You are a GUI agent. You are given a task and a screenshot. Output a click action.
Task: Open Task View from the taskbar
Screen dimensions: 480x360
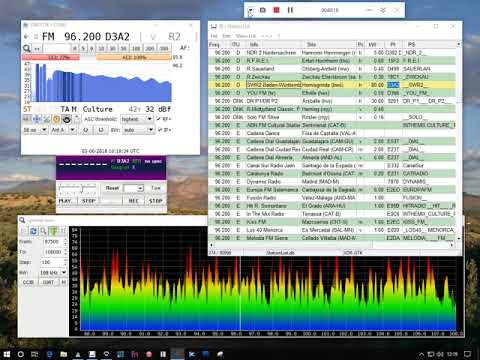(x=35, y=354)
